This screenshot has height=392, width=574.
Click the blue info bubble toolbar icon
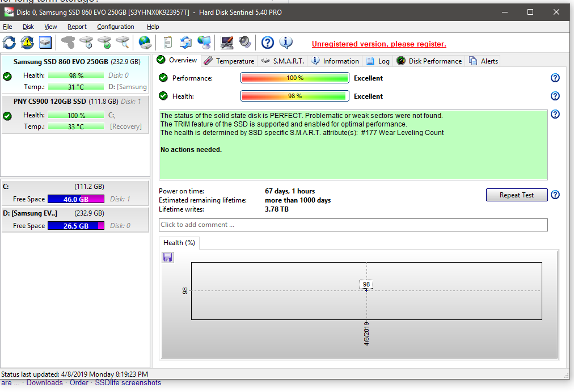tap(286, 43)
